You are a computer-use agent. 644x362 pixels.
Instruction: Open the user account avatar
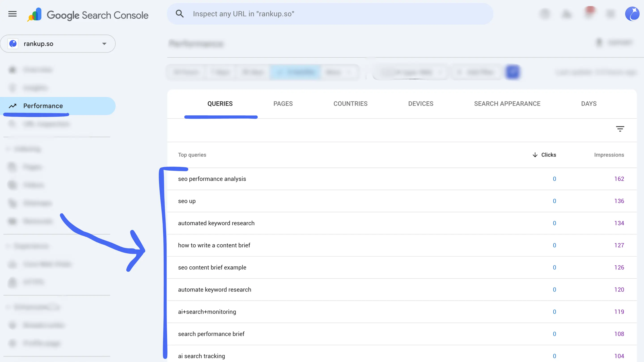pos(632,14)
